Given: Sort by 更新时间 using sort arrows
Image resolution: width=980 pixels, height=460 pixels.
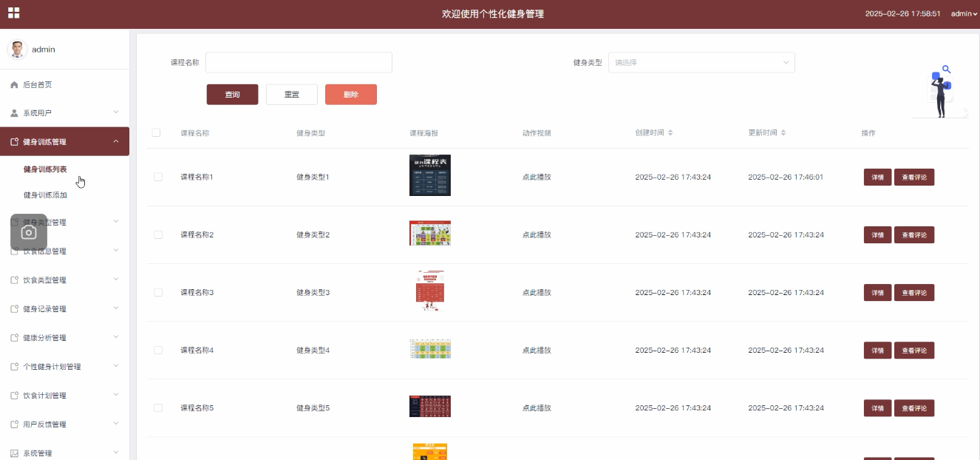Looking at the screenshot, I should point(783,133).
